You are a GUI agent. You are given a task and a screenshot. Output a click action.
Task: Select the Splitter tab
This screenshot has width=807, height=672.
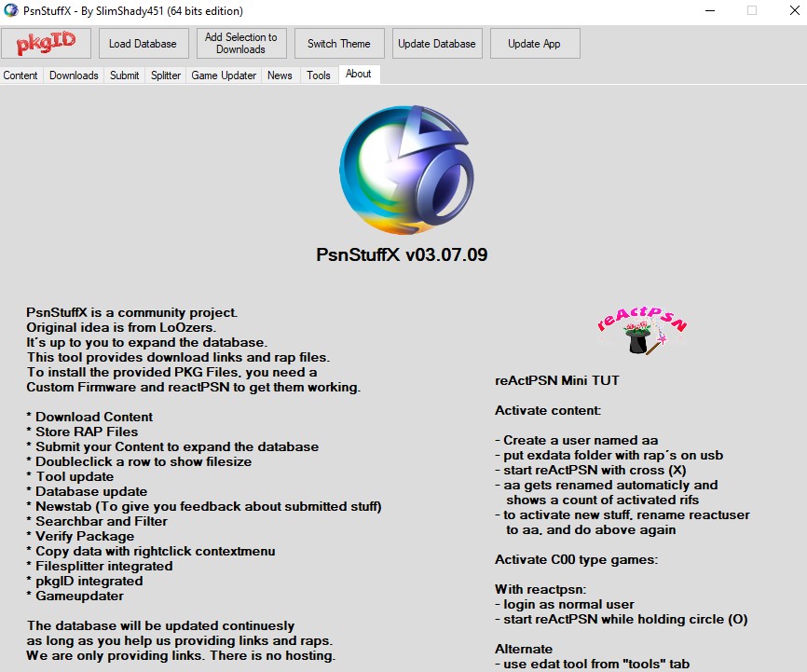click(165, 75)
